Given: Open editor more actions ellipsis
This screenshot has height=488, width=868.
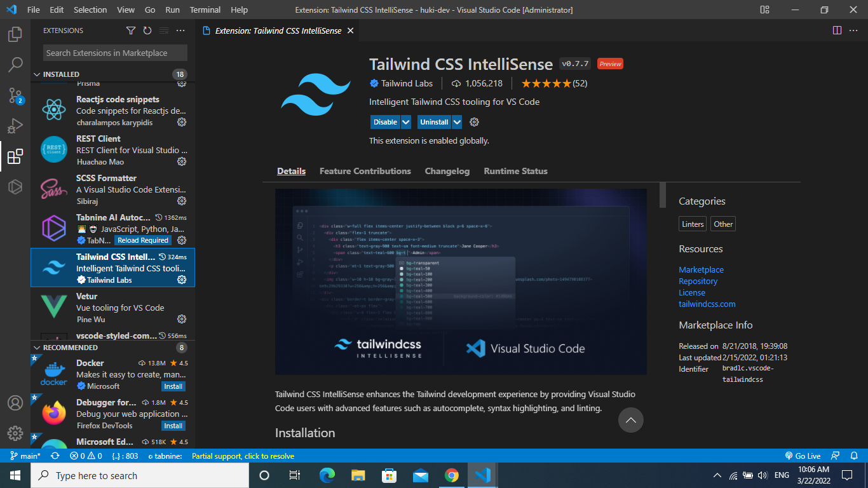Looking at the screenshot, I should coord(854,30).
